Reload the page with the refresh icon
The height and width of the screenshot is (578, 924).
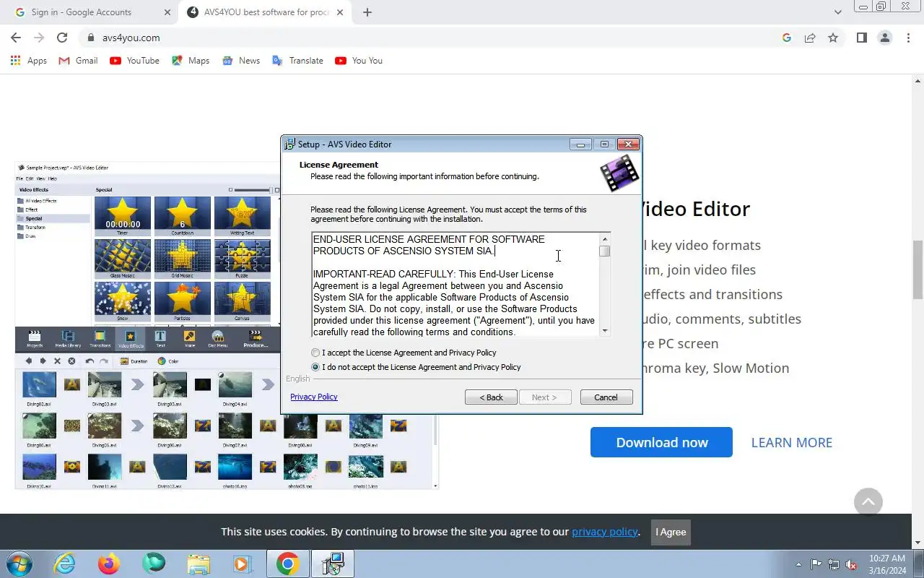click(62, 38)
